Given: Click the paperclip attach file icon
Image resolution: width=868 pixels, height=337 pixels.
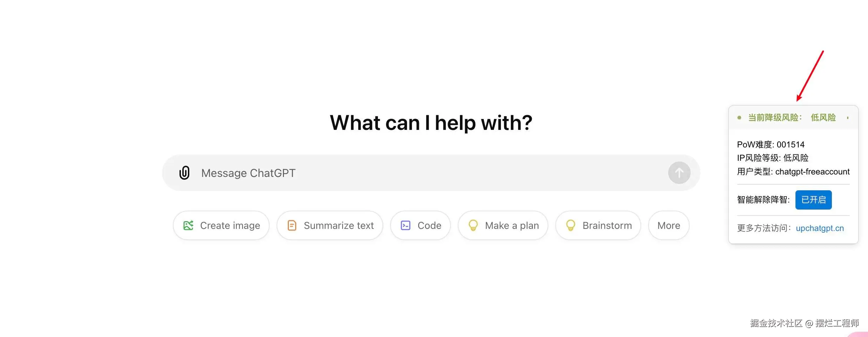Looking at the screenshot, I should [x=184, y=173].
